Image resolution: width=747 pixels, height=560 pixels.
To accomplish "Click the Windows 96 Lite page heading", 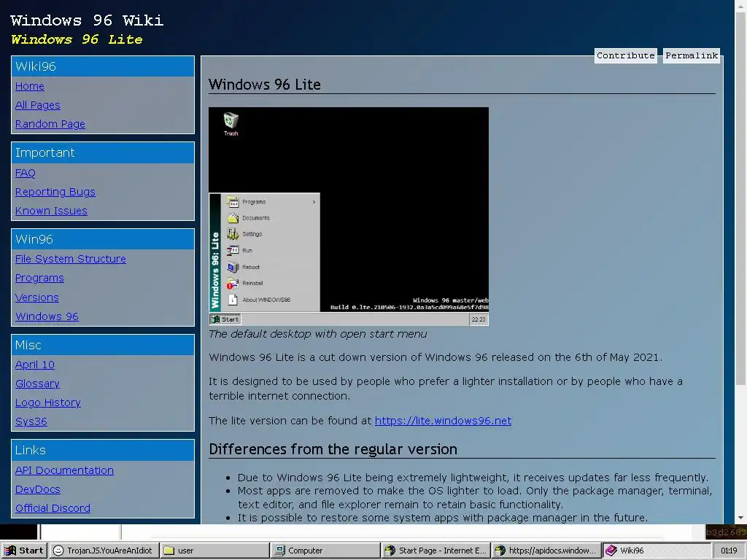I will pyautogui.click(x=264, y=85).
